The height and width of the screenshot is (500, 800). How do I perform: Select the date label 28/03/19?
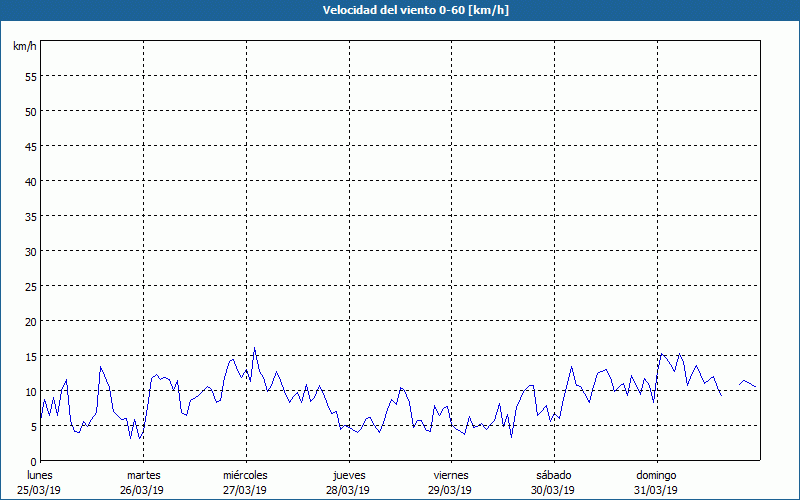pos(348,490)
